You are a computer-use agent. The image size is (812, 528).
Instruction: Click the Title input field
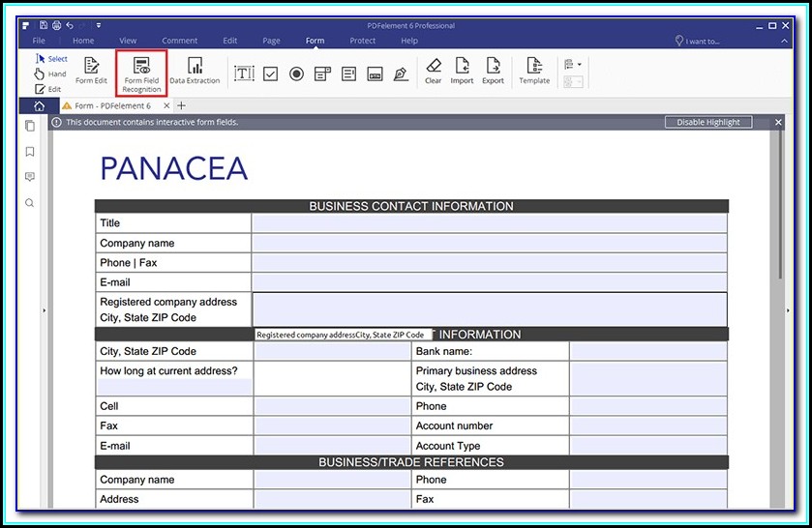pyautogui.click(x=490, y=223)
